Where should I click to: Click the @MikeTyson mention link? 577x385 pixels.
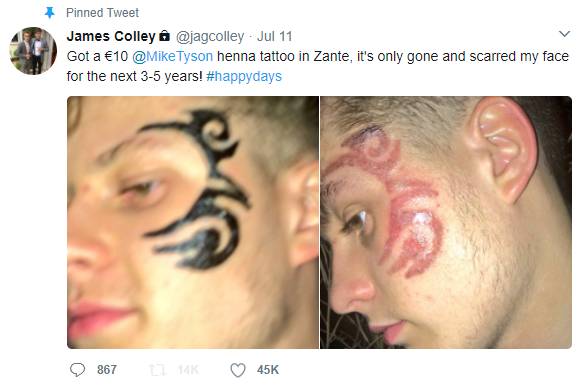coord(172,56)
